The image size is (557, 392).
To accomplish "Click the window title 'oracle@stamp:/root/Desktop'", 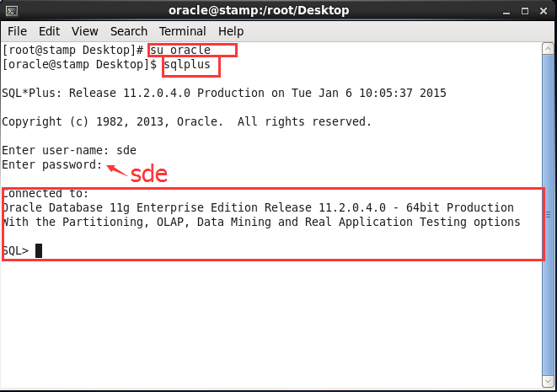I will point(259,11).
